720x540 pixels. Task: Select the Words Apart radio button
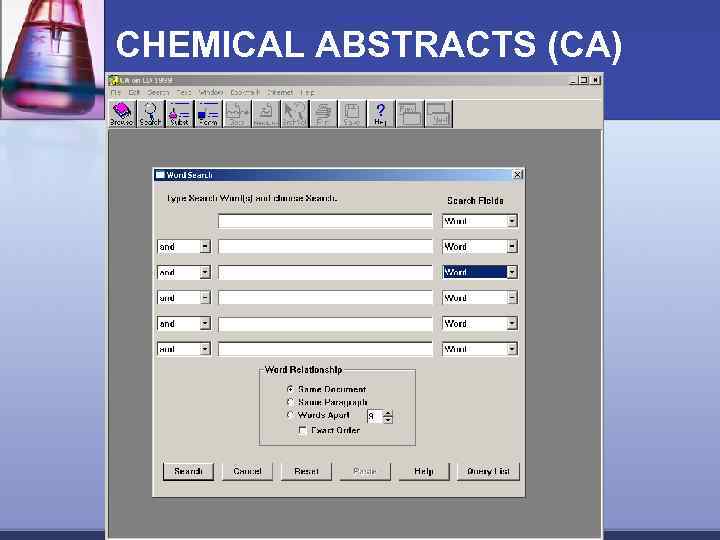pos(290,415)
